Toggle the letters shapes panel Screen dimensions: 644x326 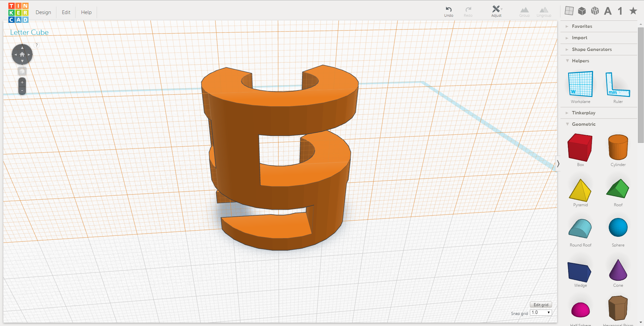(x=607, y=11)
